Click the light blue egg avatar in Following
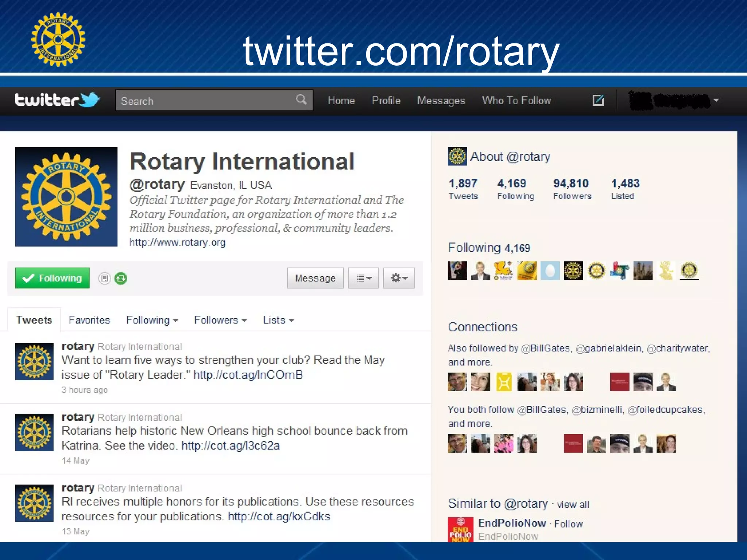This screenshot has height=560, width=747. click(550, 271)
